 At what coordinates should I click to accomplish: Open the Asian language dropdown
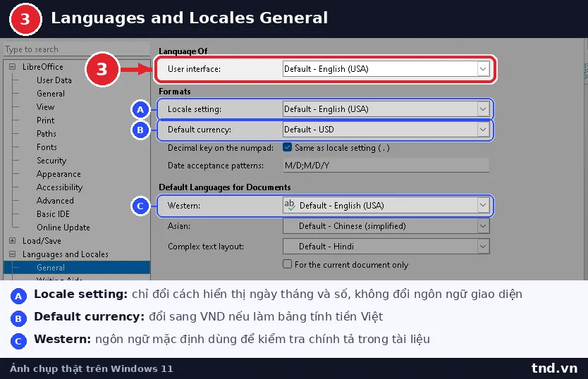(x=386, y=226)
